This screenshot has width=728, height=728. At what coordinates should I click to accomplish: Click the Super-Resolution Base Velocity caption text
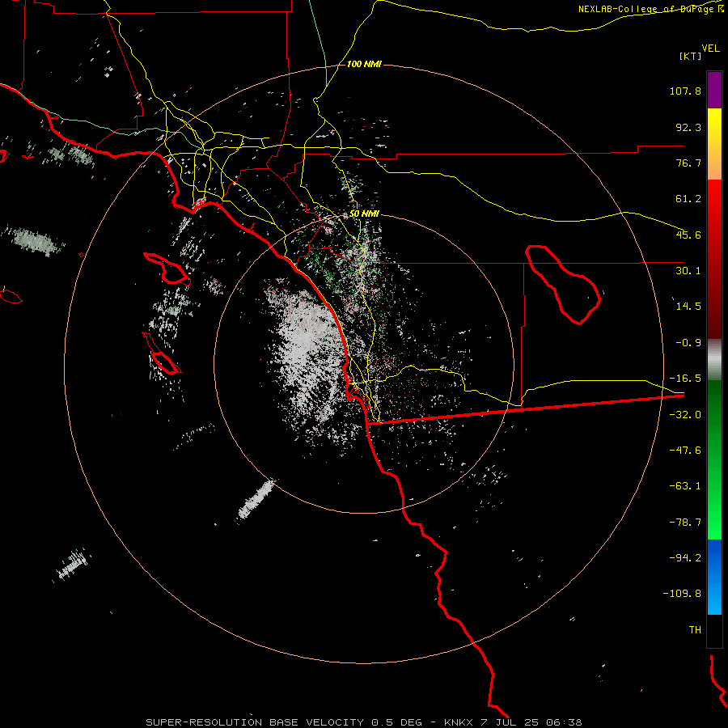364,722
